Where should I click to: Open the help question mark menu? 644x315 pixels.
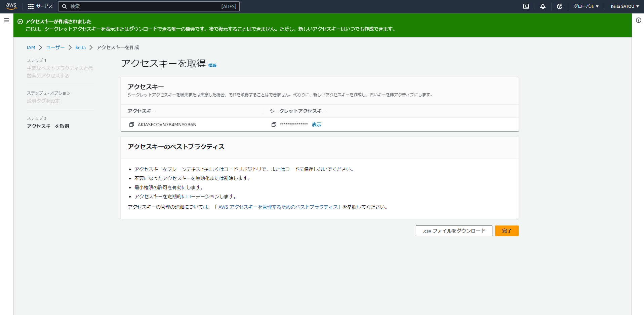click(x=560, y=6)
